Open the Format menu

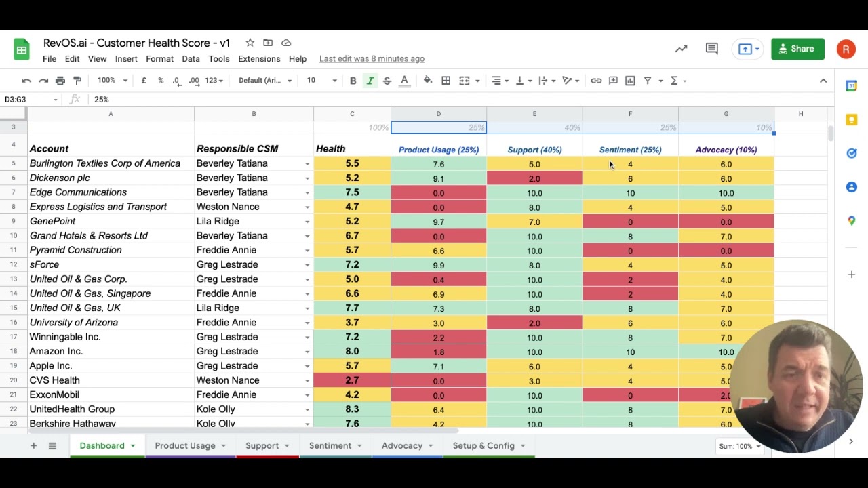(x=159, y=59)
